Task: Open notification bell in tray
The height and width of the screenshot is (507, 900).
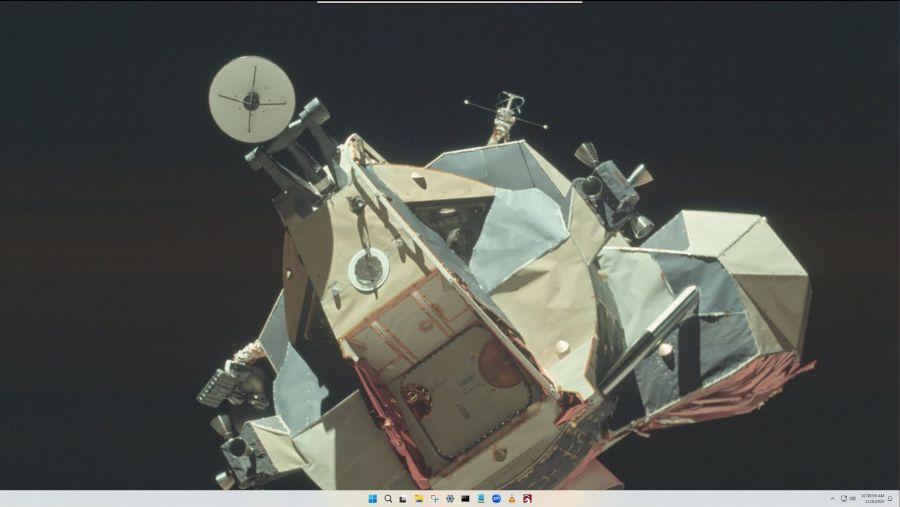Action: 890,498
